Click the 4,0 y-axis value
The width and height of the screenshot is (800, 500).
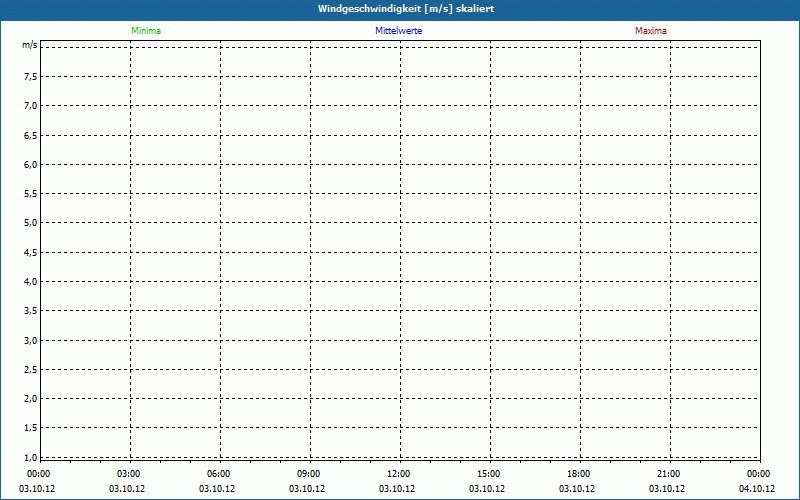tap(31, 281)
